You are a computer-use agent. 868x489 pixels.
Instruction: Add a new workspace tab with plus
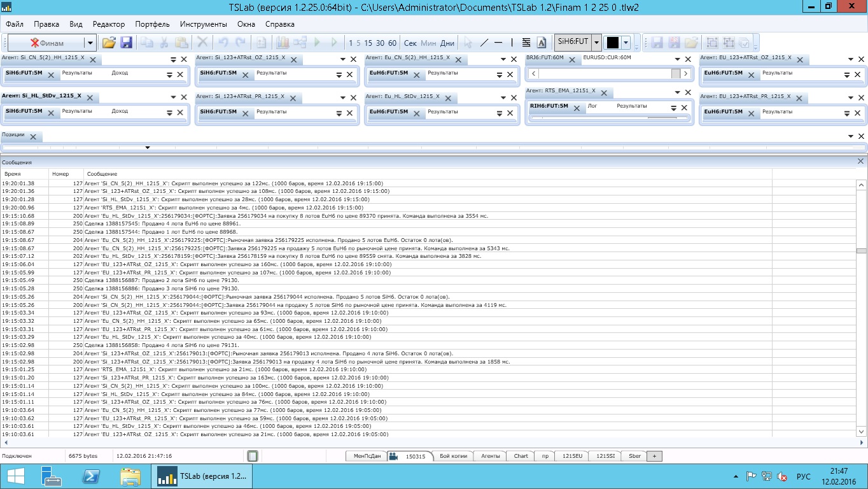655,456
